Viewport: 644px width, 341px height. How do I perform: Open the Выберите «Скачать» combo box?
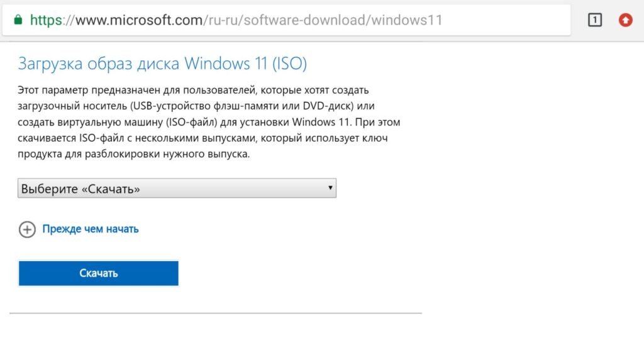coord(177,188)
